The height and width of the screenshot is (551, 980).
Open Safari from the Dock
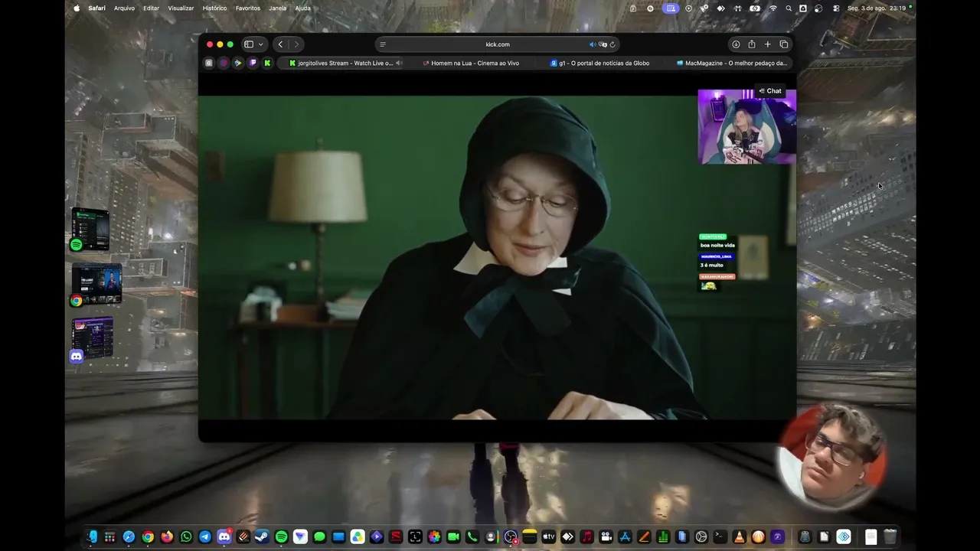129,536
